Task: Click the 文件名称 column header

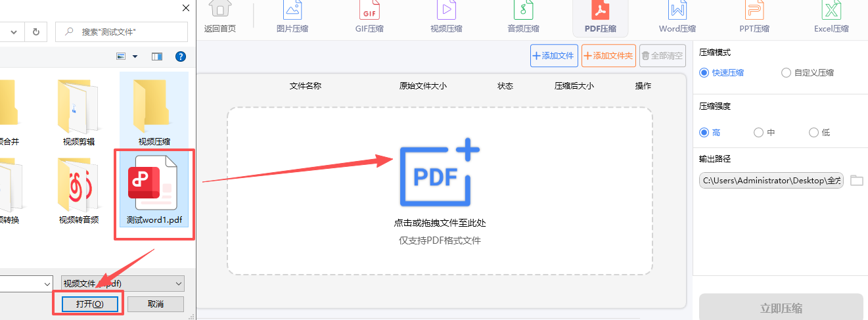Action: 306,86
